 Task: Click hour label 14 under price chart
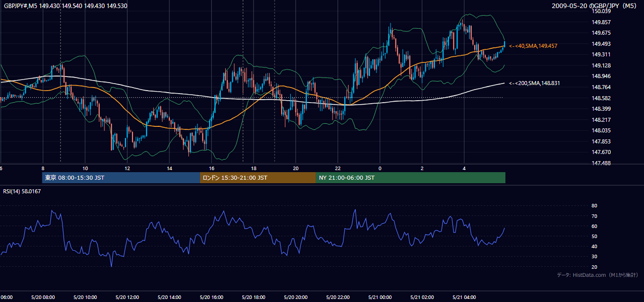(169, 168)
